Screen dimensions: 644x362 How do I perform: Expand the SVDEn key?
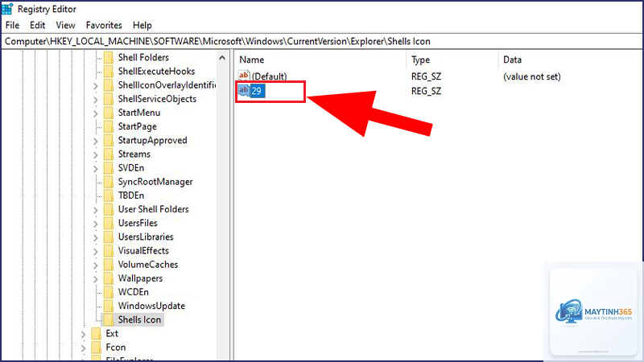click(x=95, y=169)
